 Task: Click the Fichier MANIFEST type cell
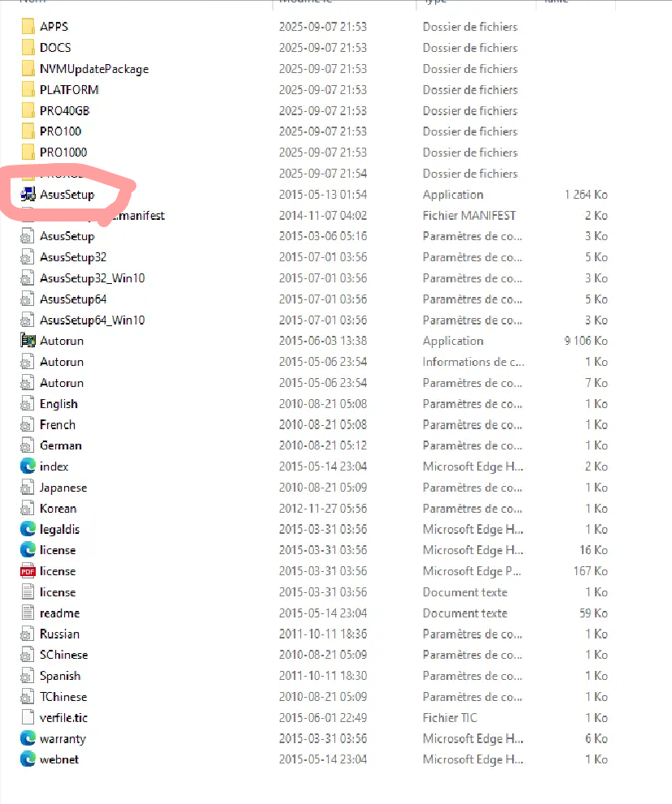469,215
